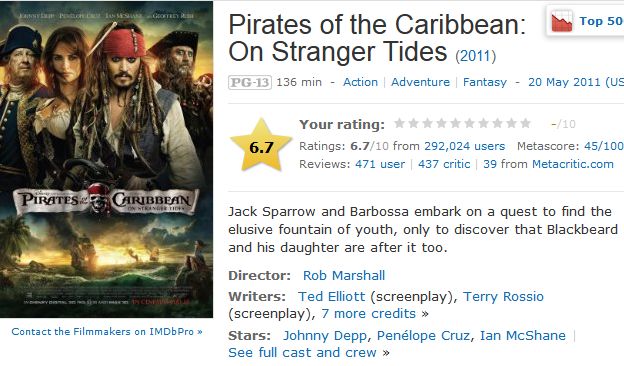The width and height of the screenshot is (624, 366).
Task: Open the Action genre link
Action: (360, 82)
